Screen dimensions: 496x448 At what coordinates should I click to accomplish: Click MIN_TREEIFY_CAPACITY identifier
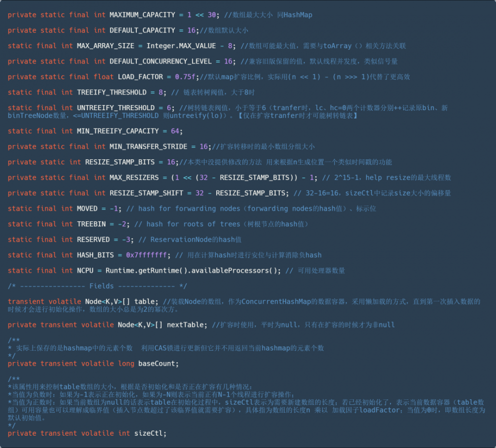118,131
